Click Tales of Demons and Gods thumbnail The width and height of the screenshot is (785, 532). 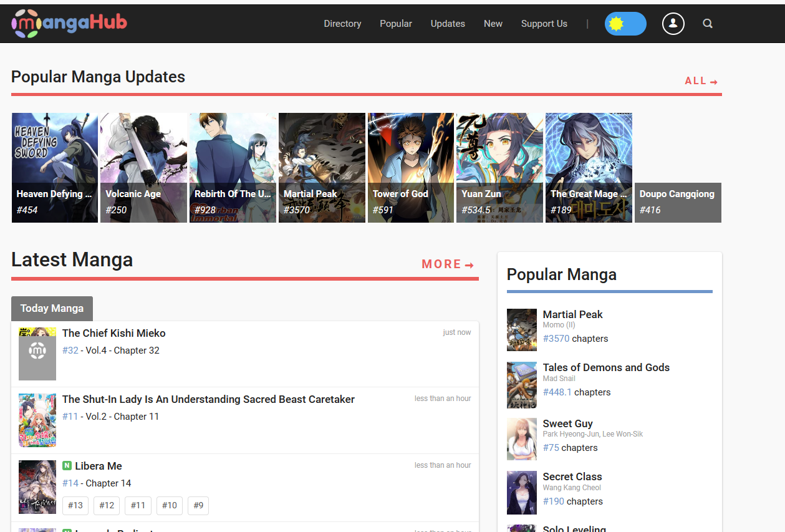pyautogui.click(x=522, y=385)
